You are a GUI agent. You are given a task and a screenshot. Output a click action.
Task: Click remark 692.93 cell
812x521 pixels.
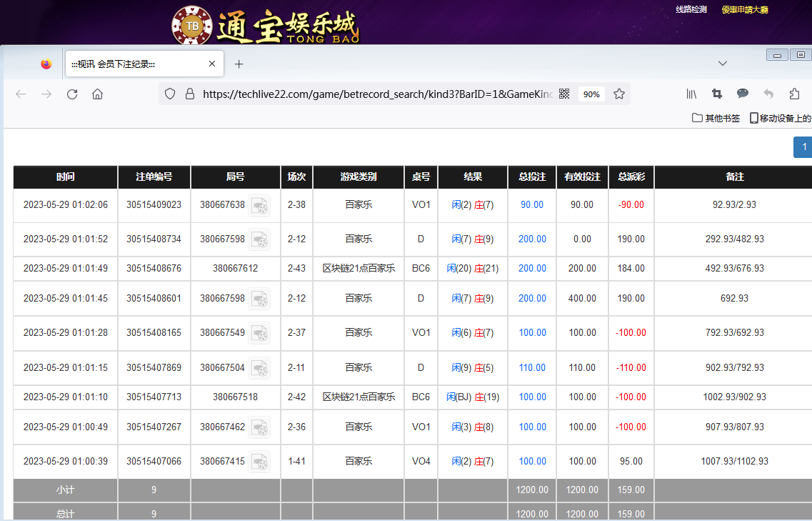tap(734, 298)
